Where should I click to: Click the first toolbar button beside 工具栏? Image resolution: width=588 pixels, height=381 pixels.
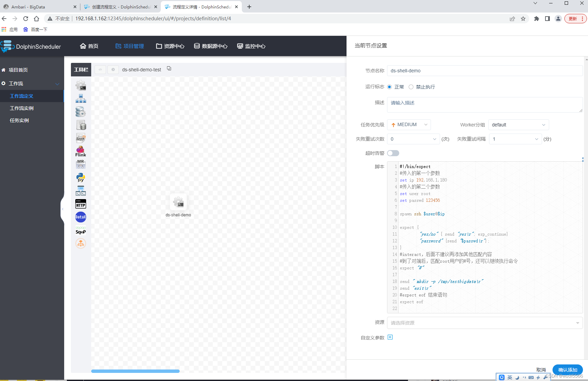point(100,70)
